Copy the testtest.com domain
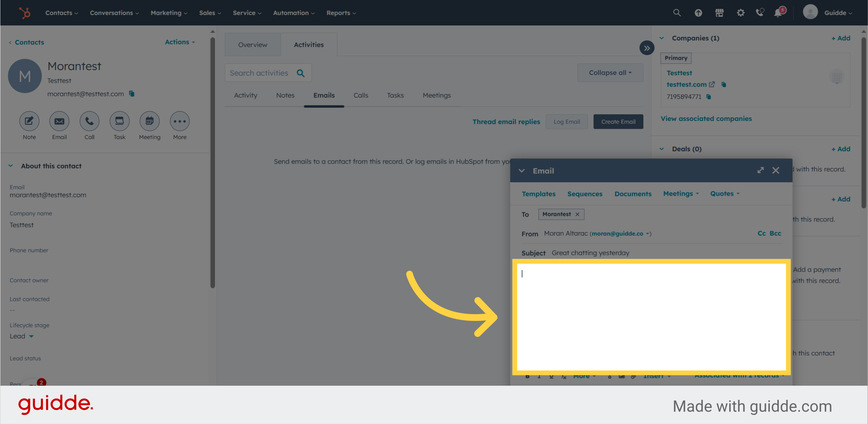This screenshot has width=868, height=424. pos(724,84)
